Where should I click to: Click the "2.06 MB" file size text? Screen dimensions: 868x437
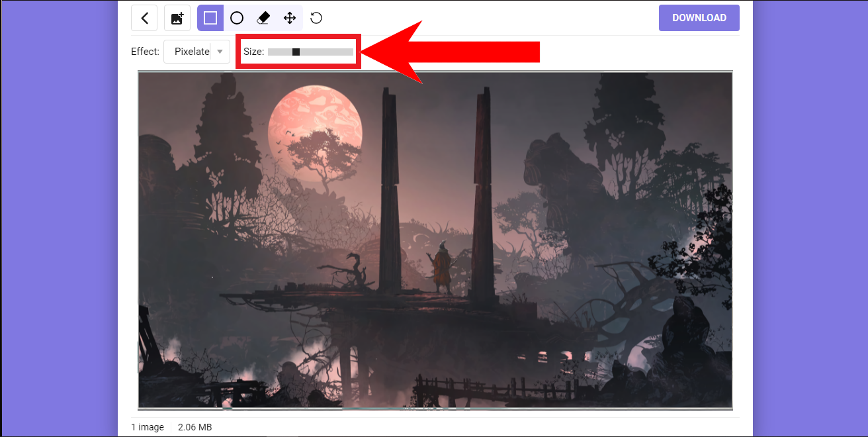tap(195, 427)
